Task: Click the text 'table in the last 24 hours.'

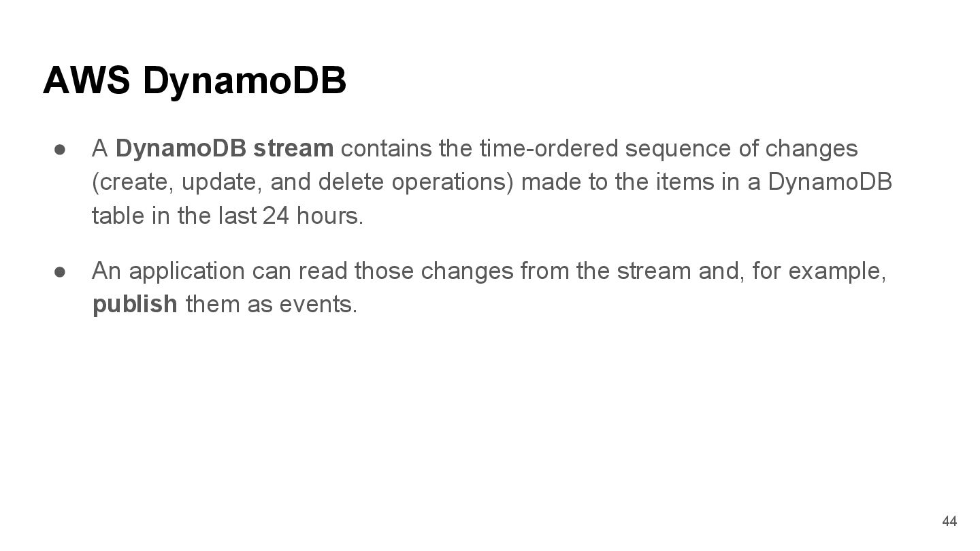Action: tap(228, 216)
